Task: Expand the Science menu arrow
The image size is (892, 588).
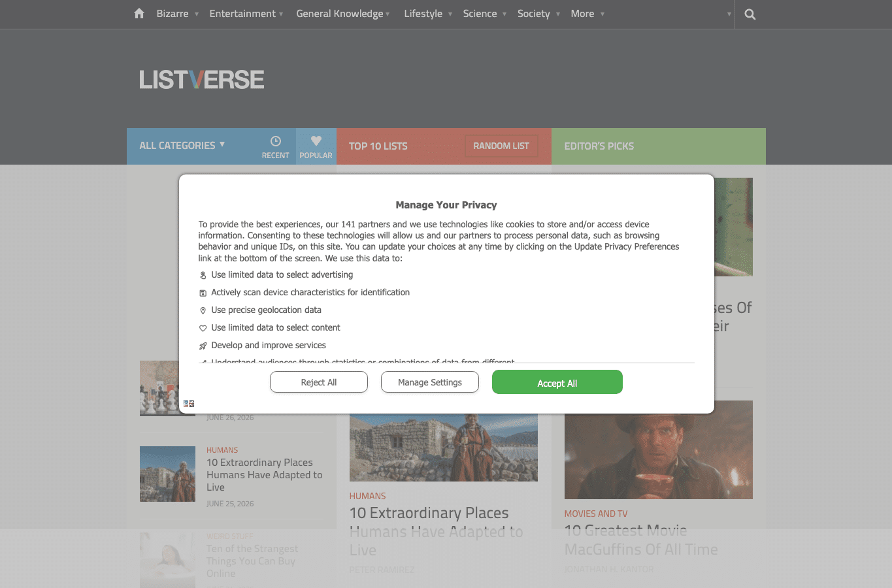Action: tap(504, 14)
